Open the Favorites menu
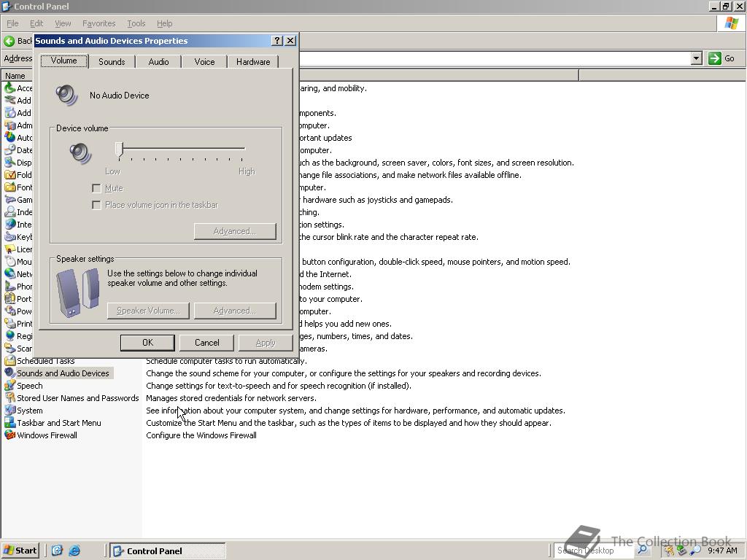Screen dimensions: 747x560 click(x=98, y=23)
